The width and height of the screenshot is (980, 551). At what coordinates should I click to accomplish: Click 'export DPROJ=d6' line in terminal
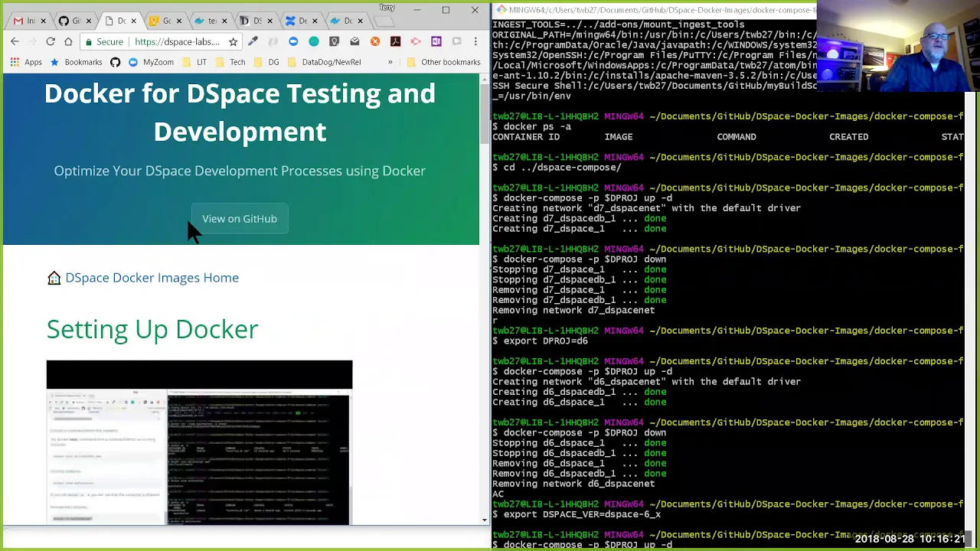(540, 341)
